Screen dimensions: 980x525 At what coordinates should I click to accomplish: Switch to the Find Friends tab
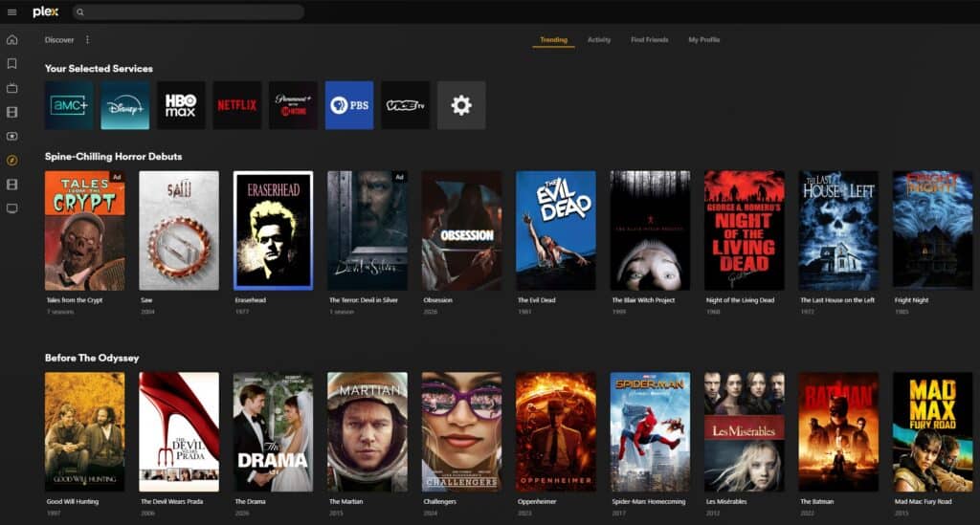[650, 40]
